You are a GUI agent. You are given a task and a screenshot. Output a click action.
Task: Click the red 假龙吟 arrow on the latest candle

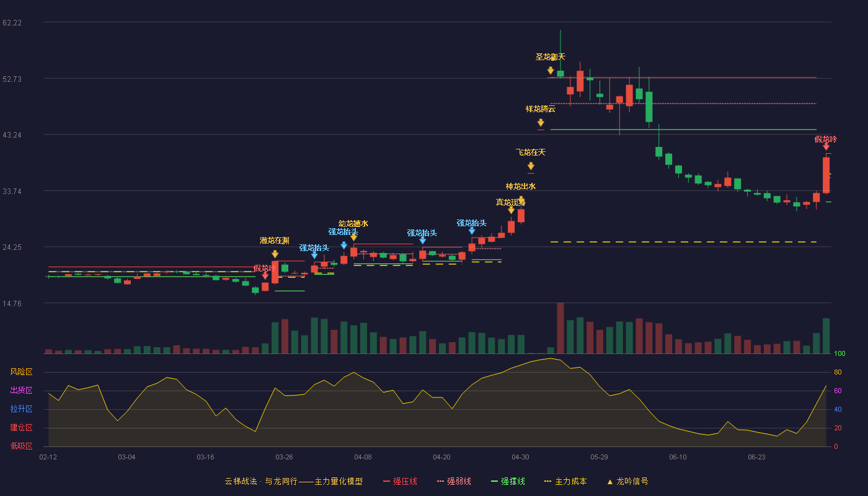point(826,146)
